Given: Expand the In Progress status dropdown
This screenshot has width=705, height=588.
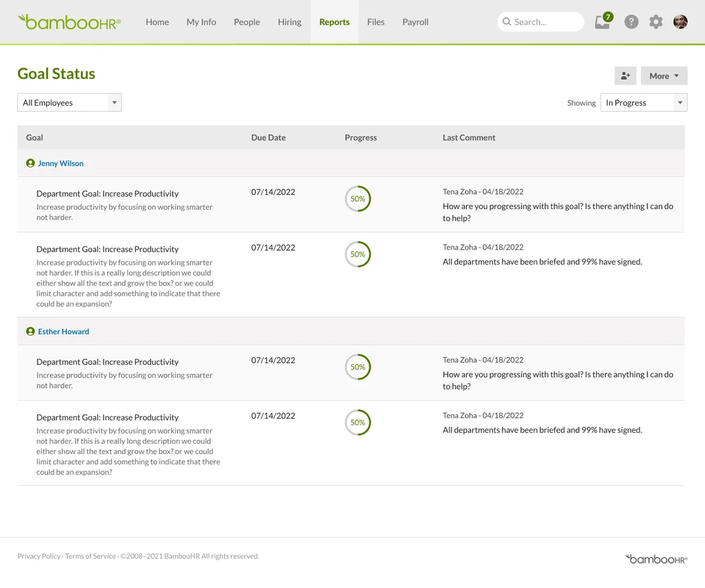Looking at the screenshot, I should [x=644, y=103].
